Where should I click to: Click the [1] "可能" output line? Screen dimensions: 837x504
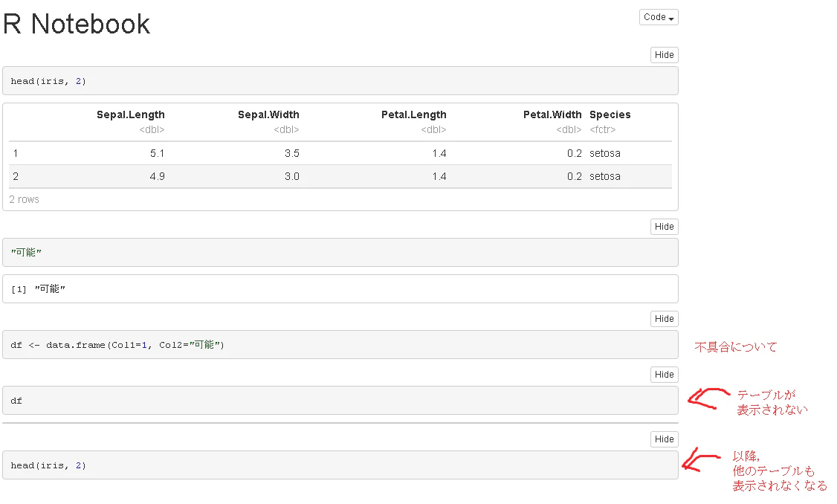pos(38,289)
